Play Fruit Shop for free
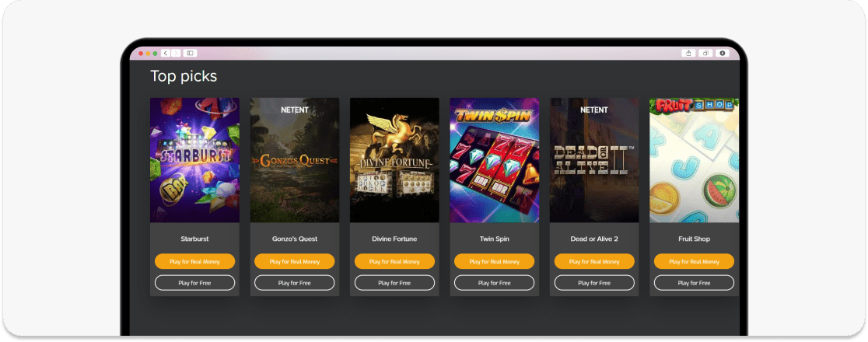 click(x=695, y=283)
